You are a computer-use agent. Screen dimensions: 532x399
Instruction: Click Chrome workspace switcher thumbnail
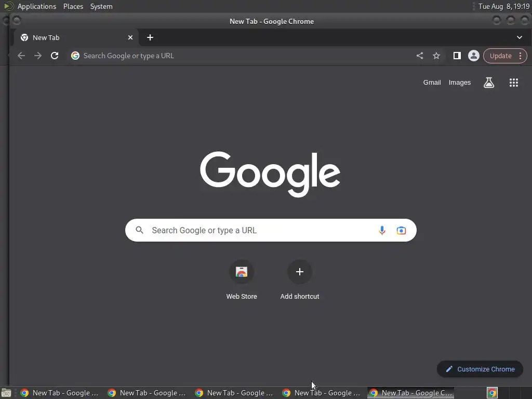click(x=492, y=393)
